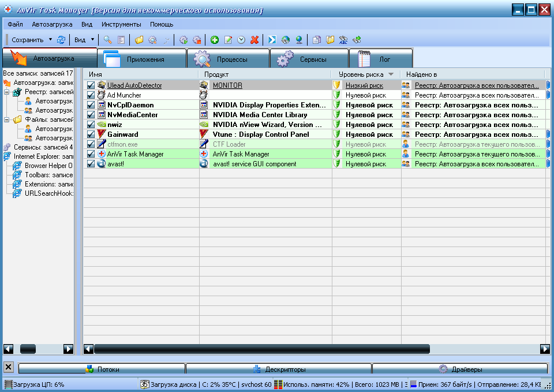Open the Сохранить dropdown arrow
Screen dimensions: 554x392
click(51, 40)
